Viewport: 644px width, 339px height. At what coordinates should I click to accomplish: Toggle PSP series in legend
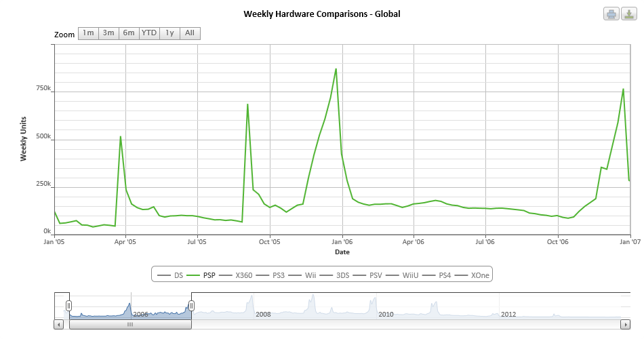click(201, 275)
